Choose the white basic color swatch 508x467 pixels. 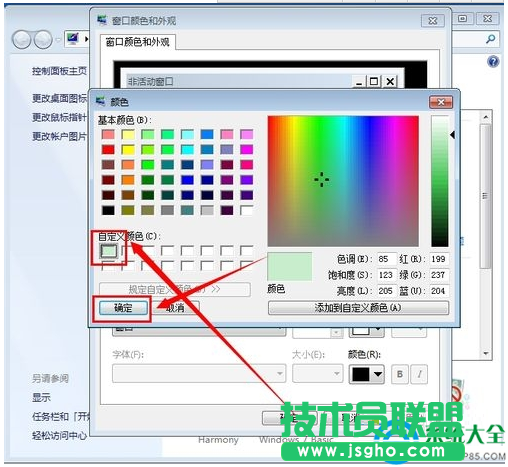(247, 210)
